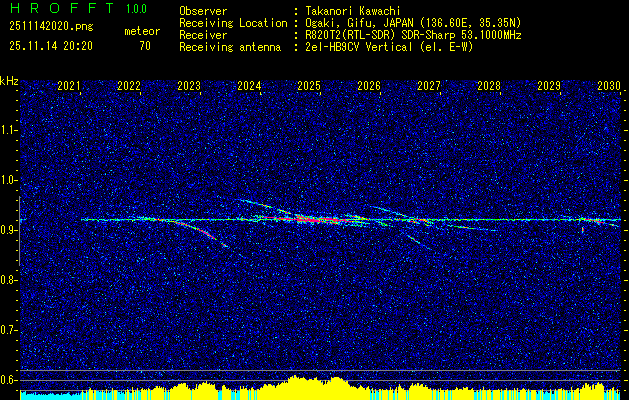This screenshot has height=400, width=629.
Task: Click the 0.8 kHz axis label
Action: tap(8, 280)
